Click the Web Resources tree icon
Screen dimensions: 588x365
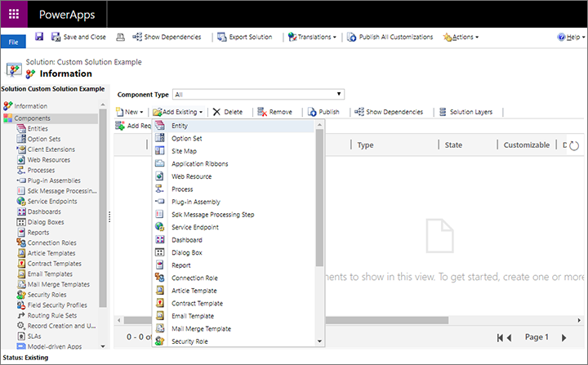click(x=21, y=160)
